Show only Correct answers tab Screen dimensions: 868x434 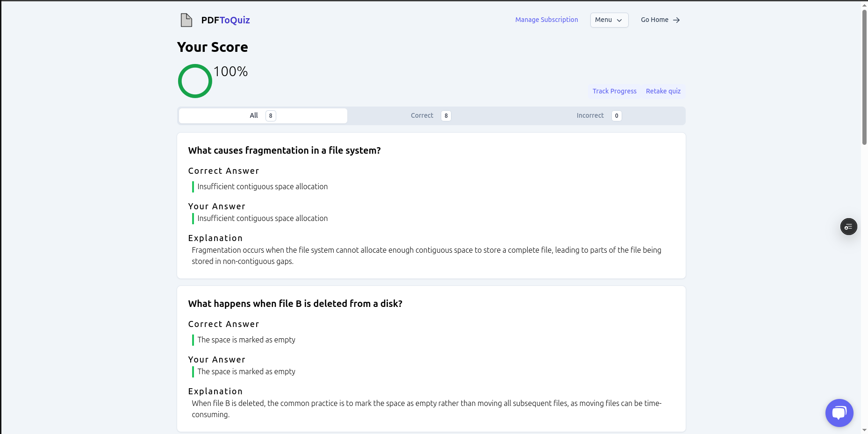click(430, 116)
